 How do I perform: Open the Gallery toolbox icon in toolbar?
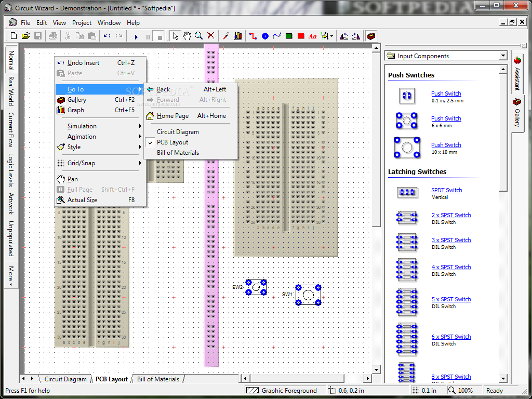tap(371, 36)
